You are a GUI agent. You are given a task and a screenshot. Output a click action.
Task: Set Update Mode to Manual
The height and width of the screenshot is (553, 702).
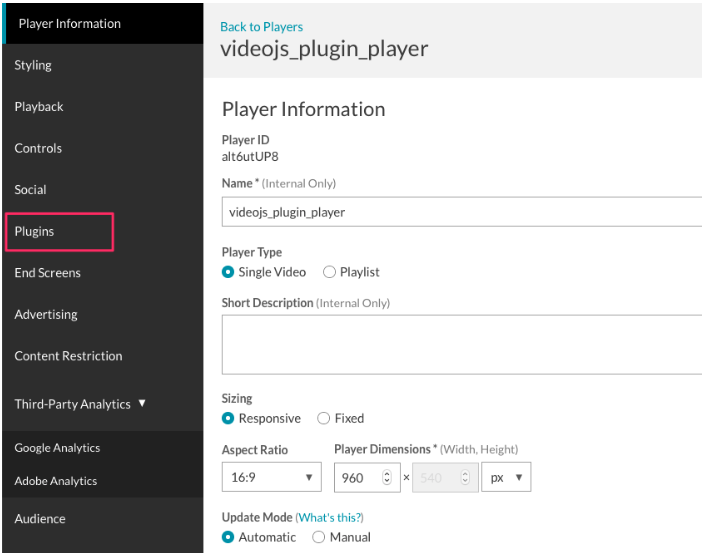pos(320,537)
